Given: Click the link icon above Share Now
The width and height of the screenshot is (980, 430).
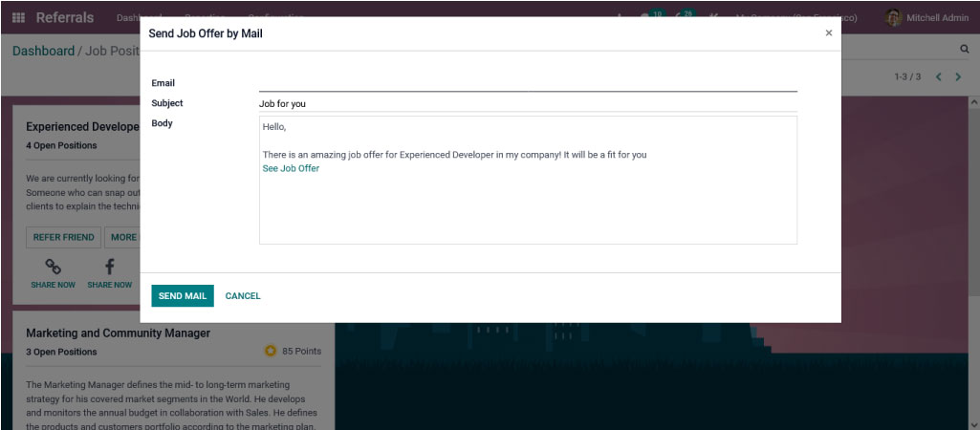Looking at the screenshot, I should pyautogui.click(x=54, y=267).
